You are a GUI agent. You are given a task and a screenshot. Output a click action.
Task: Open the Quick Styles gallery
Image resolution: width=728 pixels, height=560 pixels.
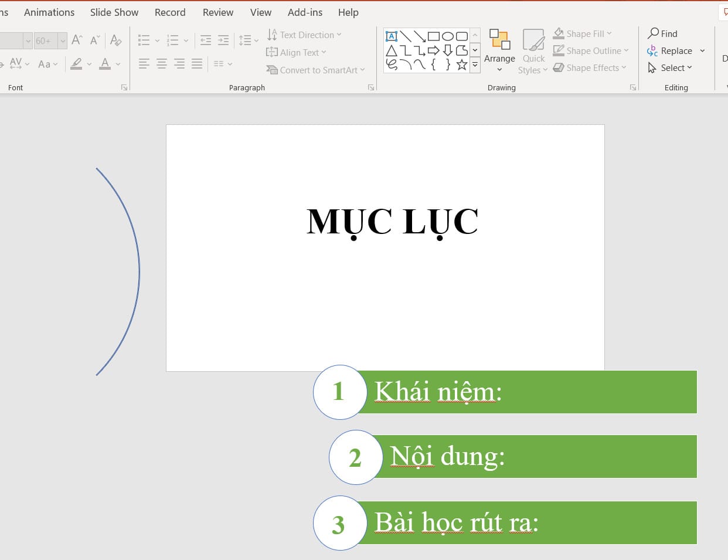(533, 51)
